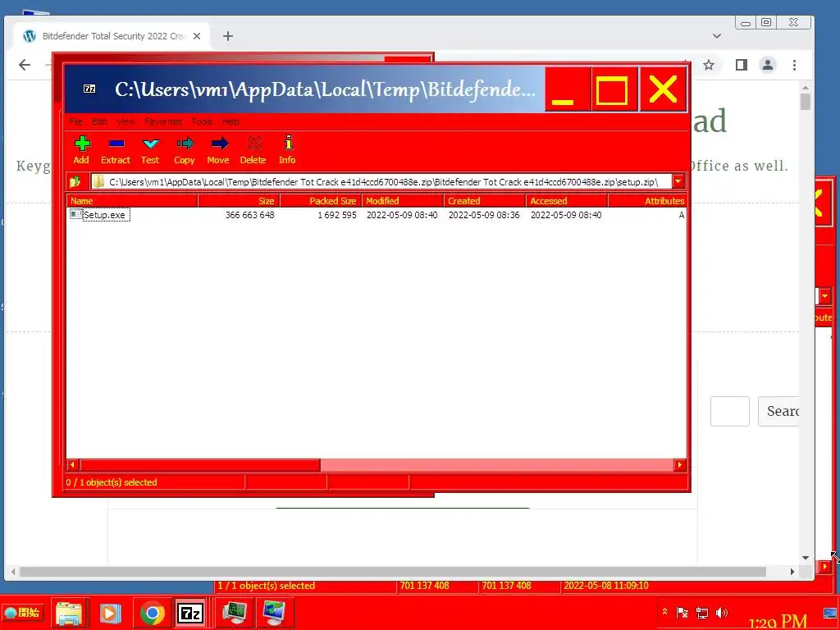Sort the list by the Accessed column
The width and height of the screenshot is (840, 630).
click(567, 201)
